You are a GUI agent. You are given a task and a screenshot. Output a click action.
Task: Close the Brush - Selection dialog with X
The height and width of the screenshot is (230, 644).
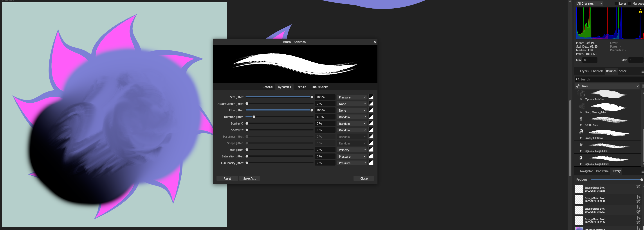[375, 42]
